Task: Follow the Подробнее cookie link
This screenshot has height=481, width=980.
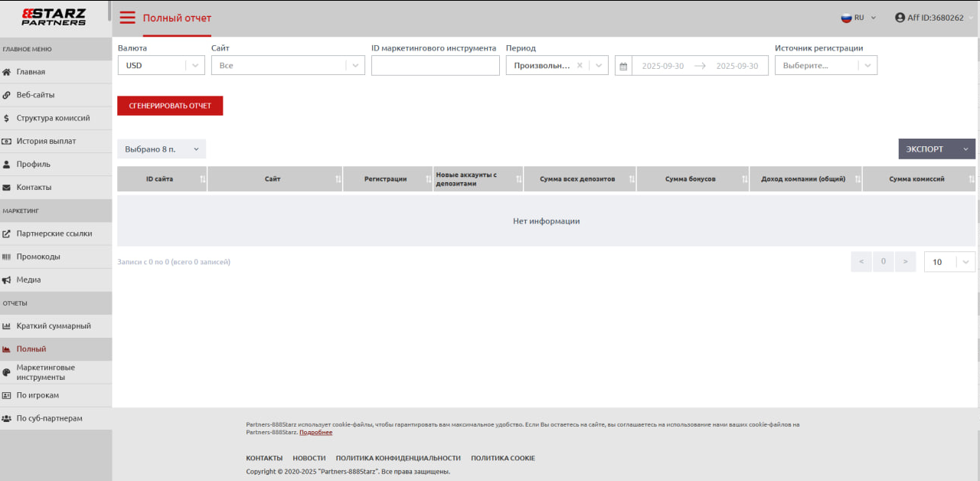Action: tap(315, 433)
